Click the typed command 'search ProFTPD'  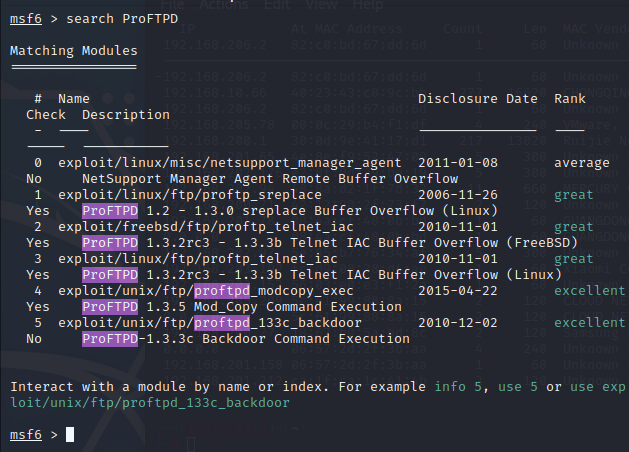pos(122,19)
